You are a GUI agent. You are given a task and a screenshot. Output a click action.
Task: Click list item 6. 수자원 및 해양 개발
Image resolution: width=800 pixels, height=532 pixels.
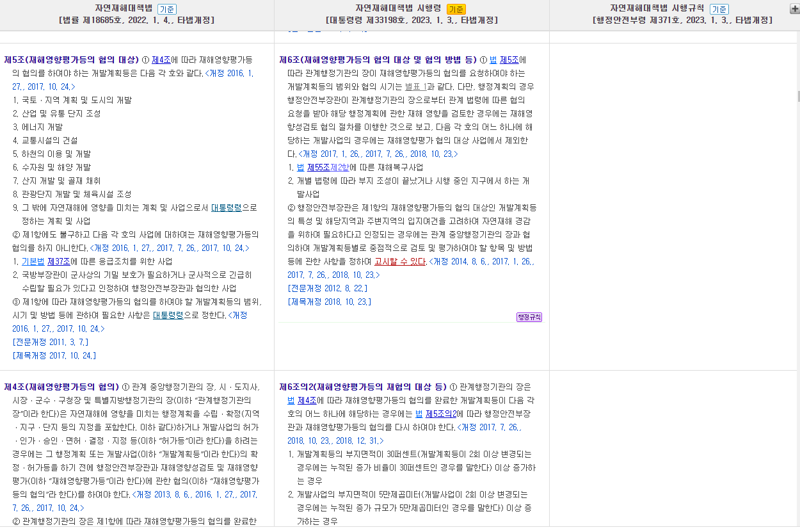tap(52, 167)
